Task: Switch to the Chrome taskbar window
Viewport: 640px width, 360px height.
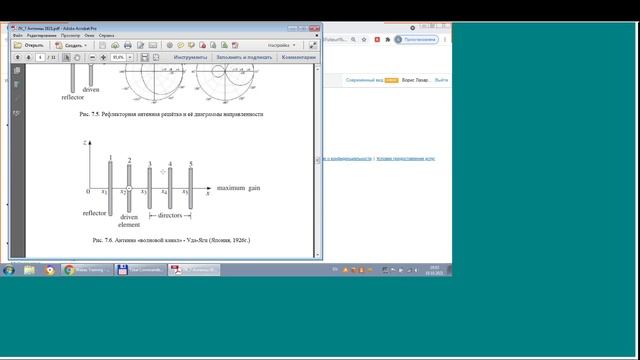Action: [87, 270]
